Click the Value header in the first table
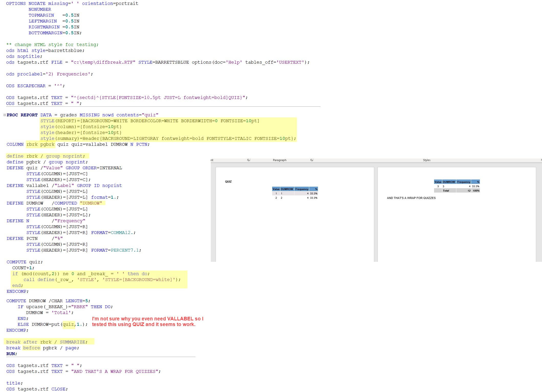Screen dimensions: 542x392 coord(276,189)
